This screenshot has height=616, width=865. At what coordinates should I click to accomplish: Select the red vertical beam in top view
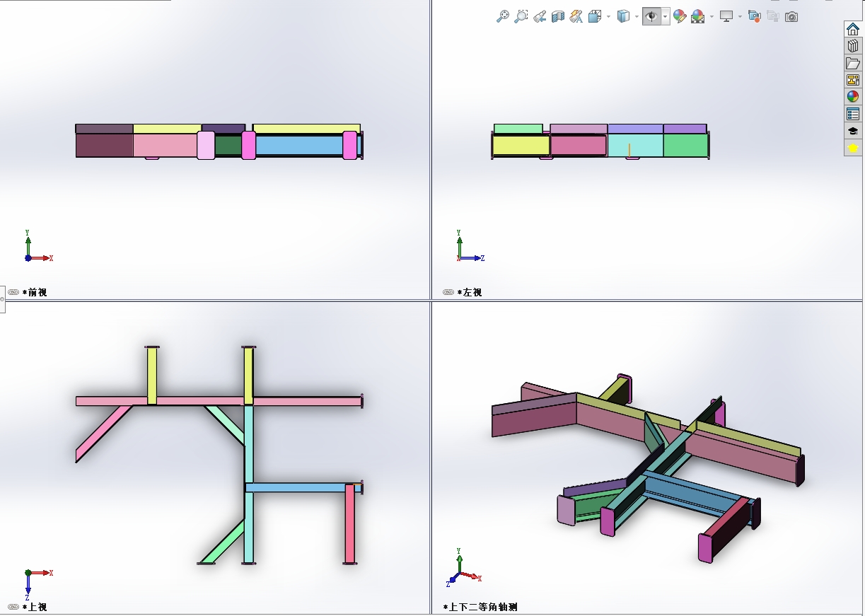point(349,523)
